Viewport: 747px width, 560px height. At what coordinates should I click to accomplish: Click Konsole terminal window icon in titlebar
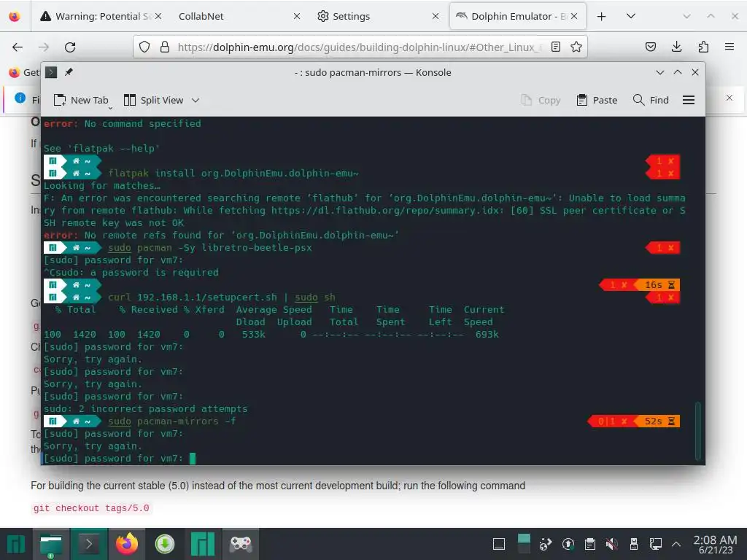(51, 72)
